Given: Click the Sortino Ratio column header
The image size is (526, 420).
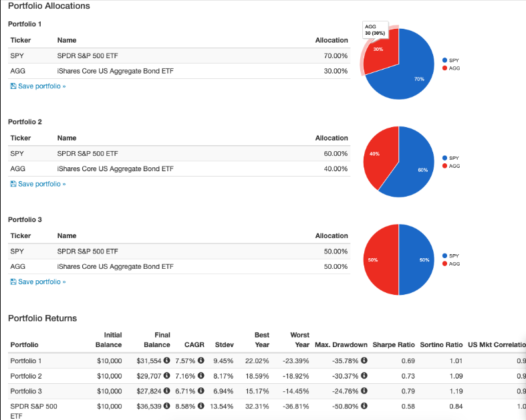Looking at the screenshot, I should click(441, 344).
